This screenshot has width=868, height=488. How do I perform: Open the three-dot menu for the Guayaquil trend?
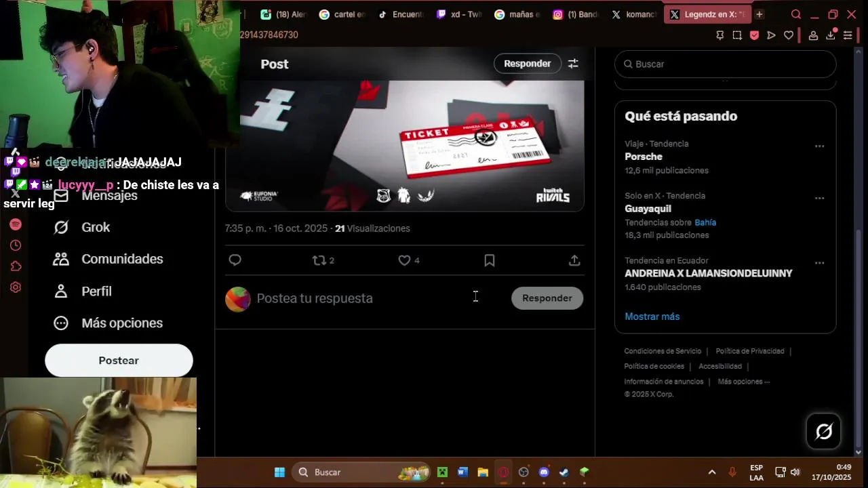click(x=819, y=199)
